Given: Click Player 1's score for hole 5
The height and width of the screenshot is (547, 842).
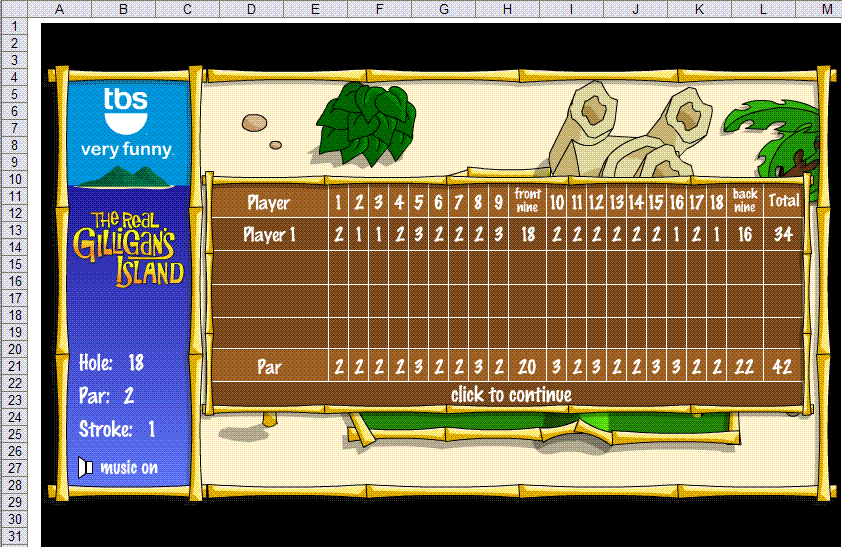Looking at the screenshot, I should click(x=418, y=235).
